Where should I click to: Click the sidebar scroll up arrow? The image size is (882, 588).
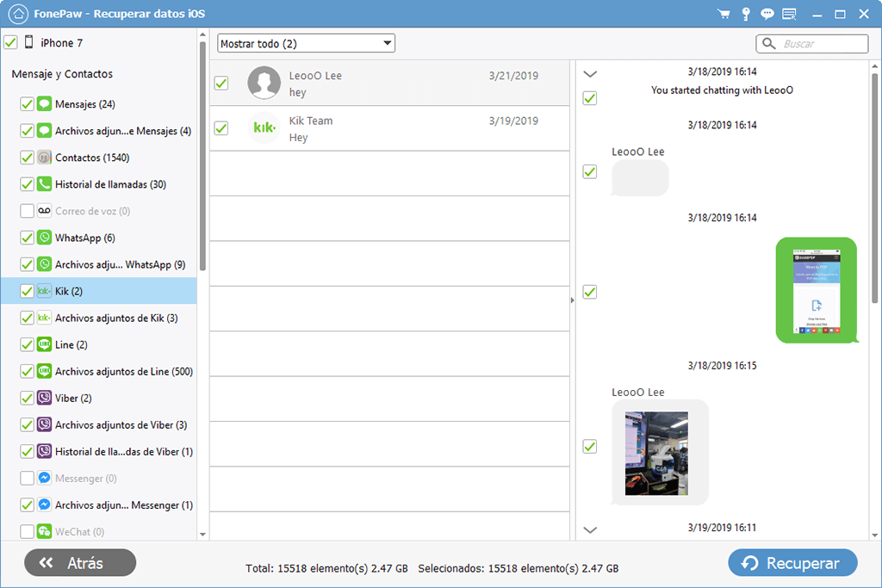click(202, 34)
